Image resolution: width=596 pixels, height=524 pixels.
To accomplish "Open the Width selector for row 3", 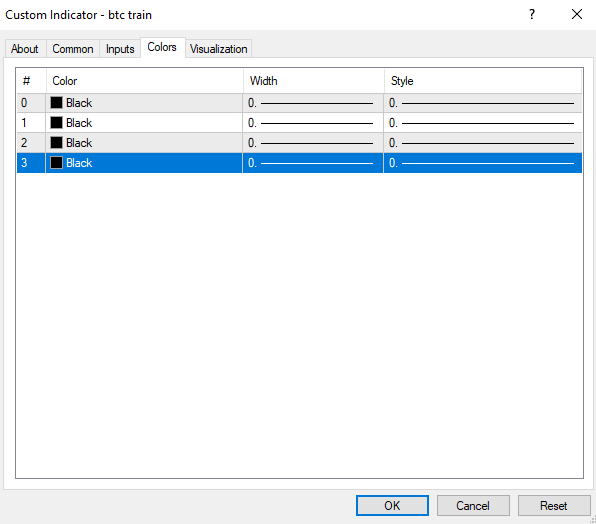I will point(313,163).
